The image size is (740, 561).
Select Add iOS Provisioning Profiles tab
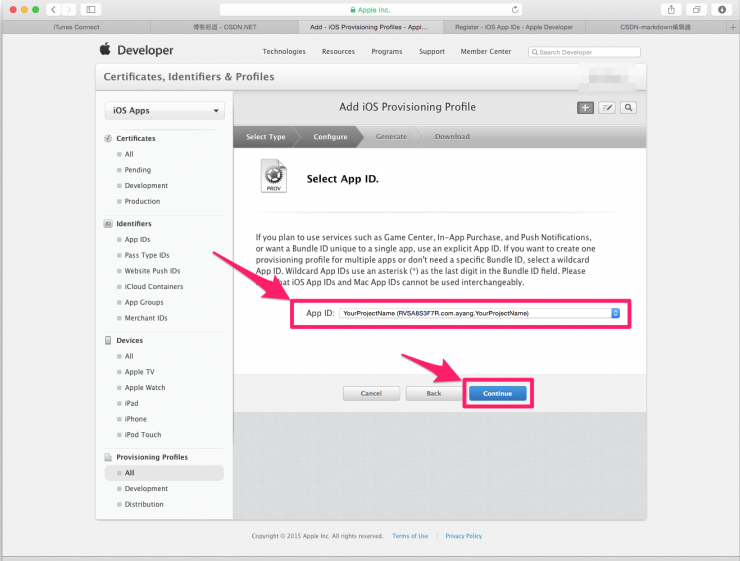[371, 27]
